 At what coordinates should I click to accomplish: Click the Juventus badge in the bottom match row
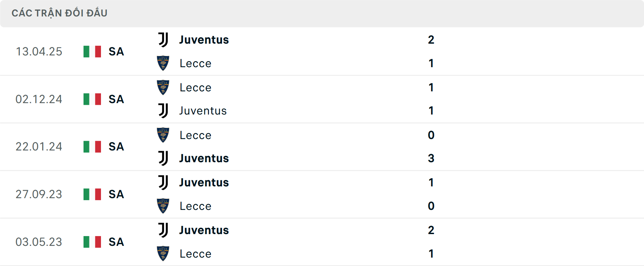point(163,230)
